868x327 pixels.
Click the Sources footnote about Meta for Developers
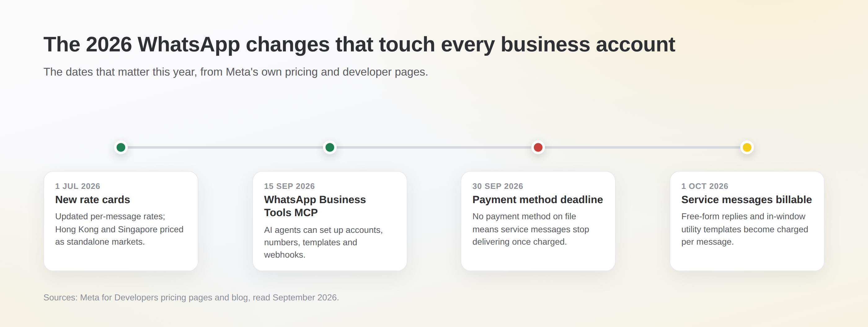point(191,297)
